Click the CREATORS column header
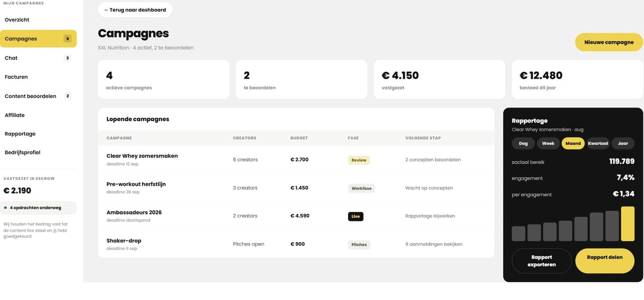Viewport: 644px width, 300px height. [x=244, y=138]
